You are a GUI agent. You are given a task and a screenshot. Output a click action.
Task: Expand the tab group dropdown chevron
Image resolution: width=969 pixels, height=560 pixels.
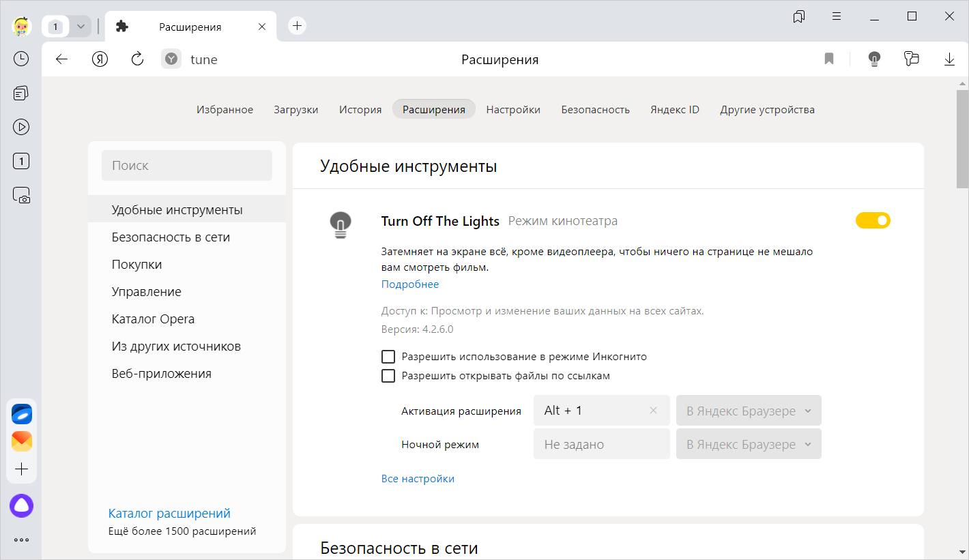pyautogui.click(x=81, y=27)
